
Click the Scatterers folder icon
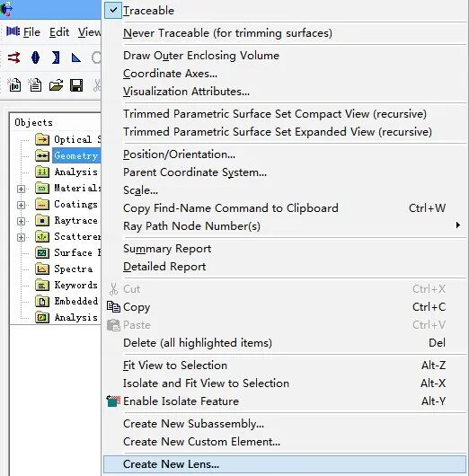click(x=42, y=236)
